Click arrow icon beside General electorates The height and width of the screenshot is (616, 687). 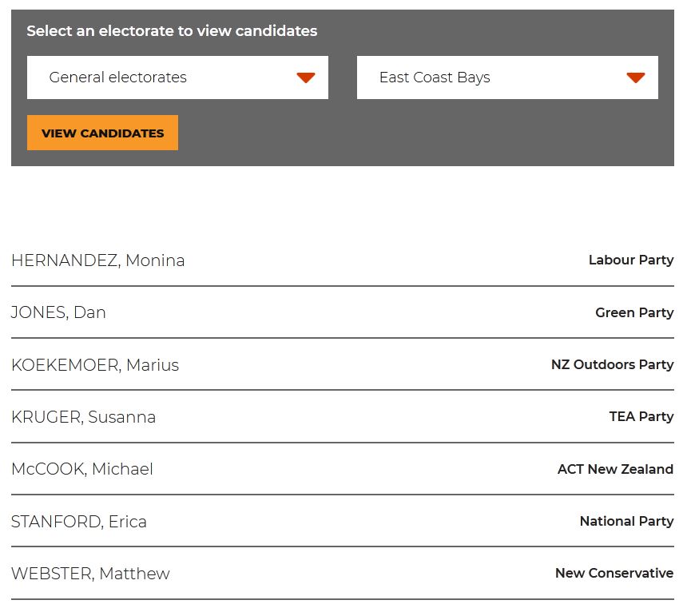[306, 77]
